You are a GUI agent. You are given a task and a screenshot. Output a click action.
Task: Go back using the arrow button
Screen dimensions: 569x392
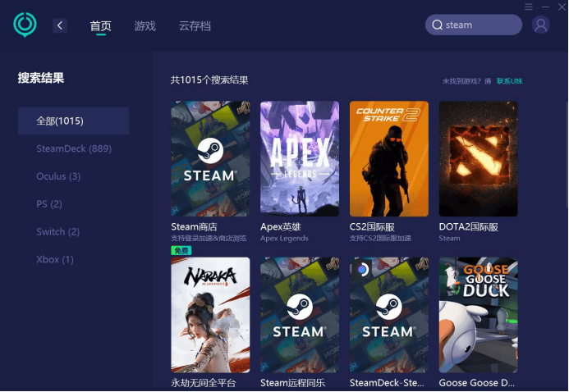click(60, 25)
